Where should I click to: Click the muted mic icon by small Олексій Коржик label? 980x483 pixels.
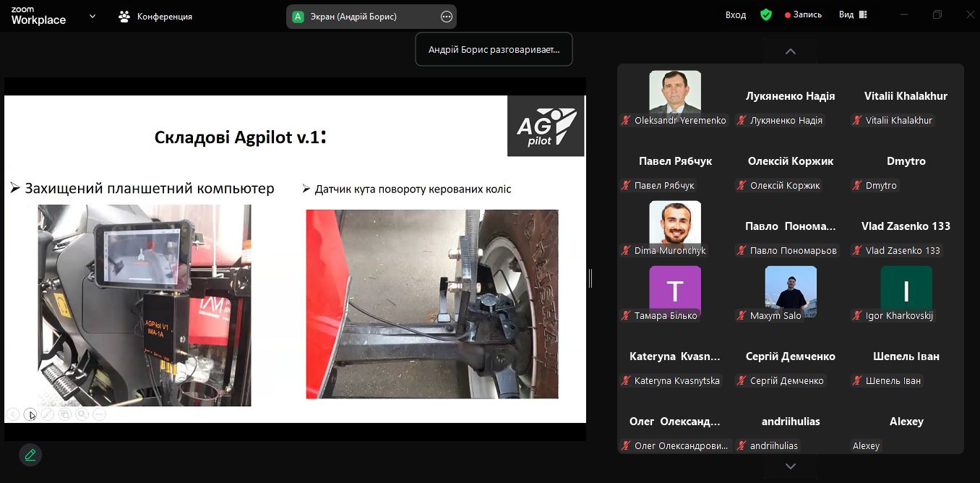[x=742, y=186]
